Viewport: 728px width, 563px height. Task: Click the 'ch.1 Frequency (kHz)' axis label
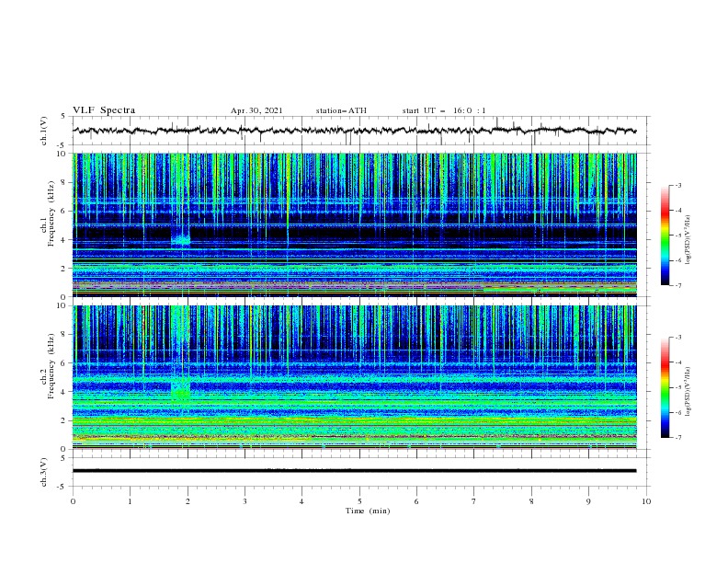click(x=49, y=212)
